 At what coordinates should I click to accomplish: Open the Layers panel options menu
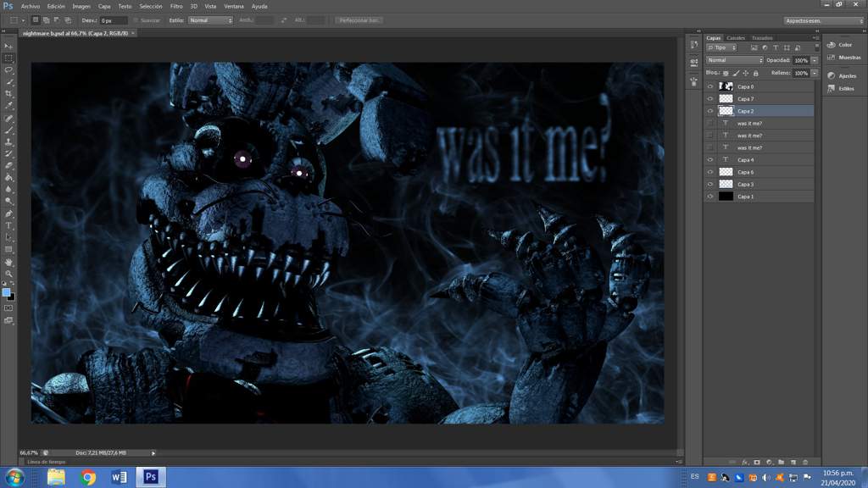815,38
